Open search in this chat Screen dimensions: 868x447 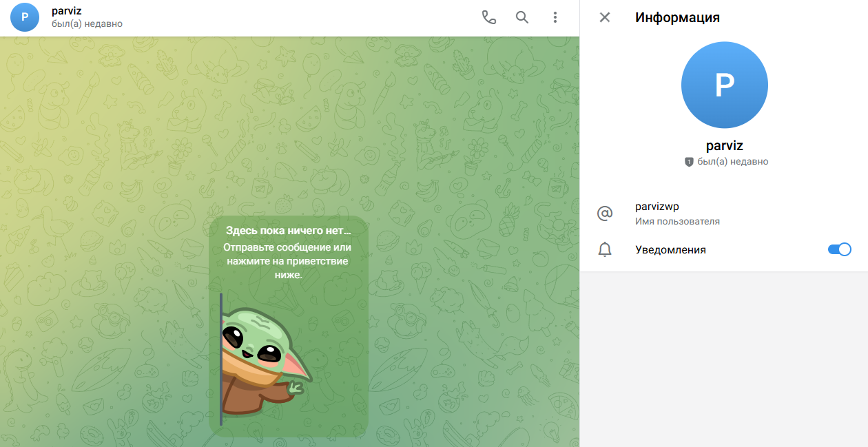(x=522, y=17)
